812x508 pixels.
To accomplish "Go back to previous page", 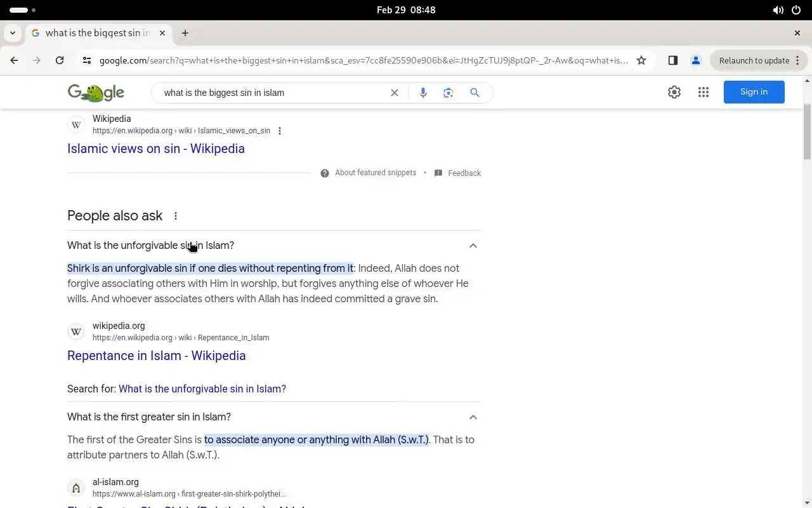I will pos(14,60).
